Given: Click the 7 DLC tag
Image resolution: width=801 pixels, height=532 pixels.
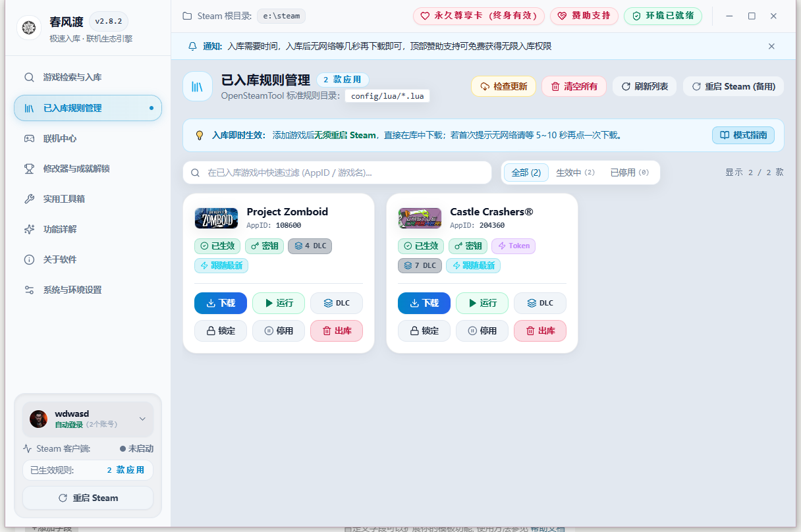Looking at the screenshot, I should point(420,266).
